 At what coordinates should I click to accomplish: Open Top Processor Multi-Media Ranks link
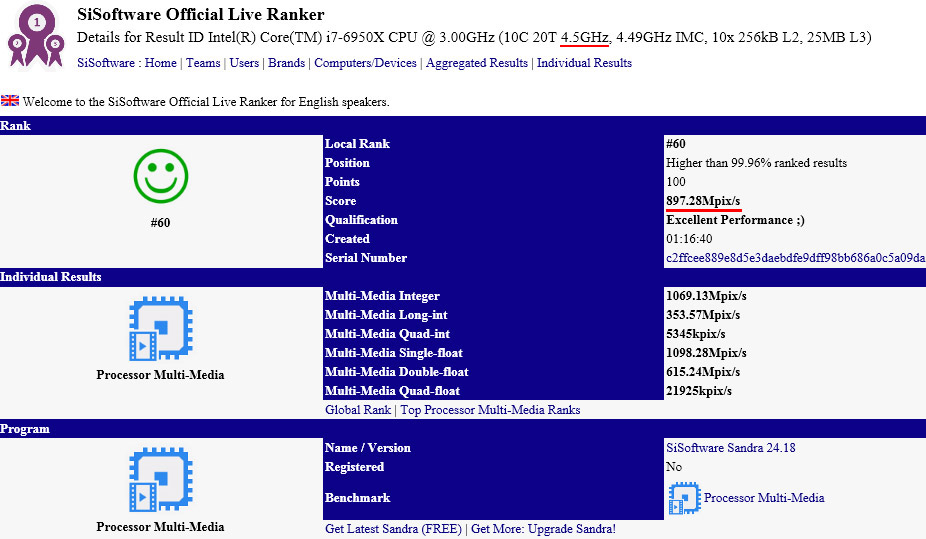[490, 410]
